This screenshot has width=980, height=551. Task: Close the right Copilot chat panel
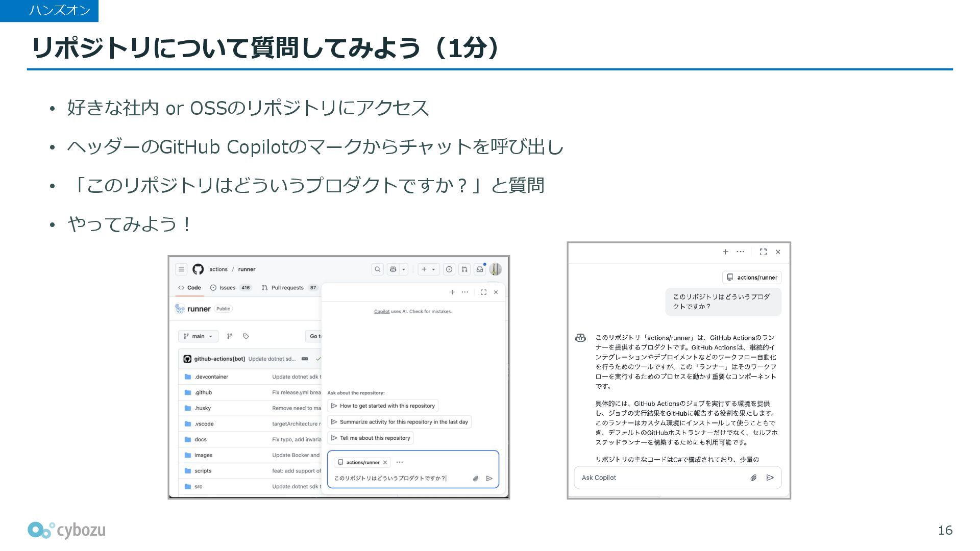coord(778,252)
